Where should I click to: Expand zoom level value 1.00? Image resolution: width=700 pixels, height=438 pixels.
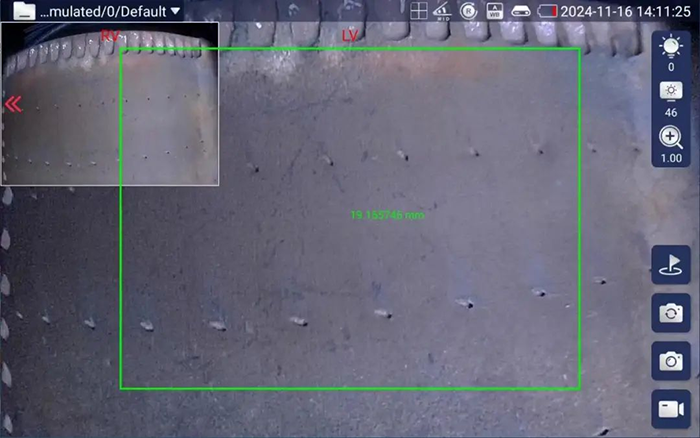(670, 158)
